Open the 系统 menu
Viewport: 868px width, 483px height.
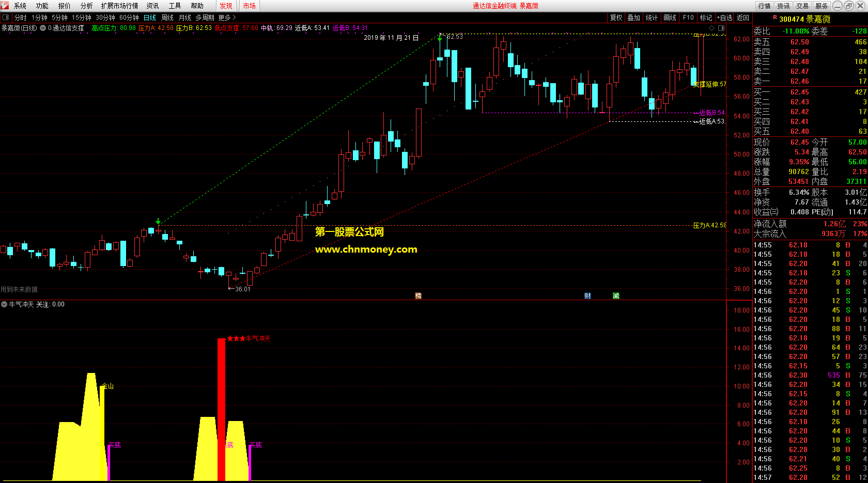point(20,6)
